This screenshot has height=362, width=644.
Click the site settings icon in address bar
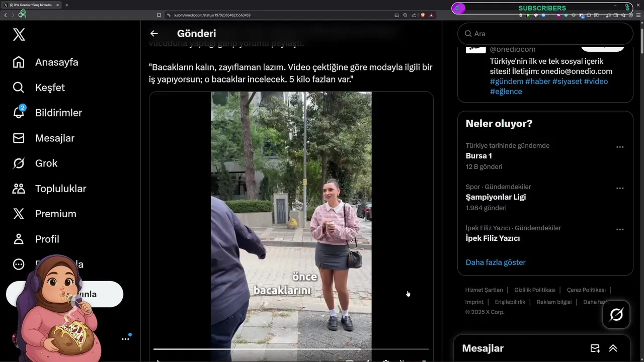pos(169,15)
